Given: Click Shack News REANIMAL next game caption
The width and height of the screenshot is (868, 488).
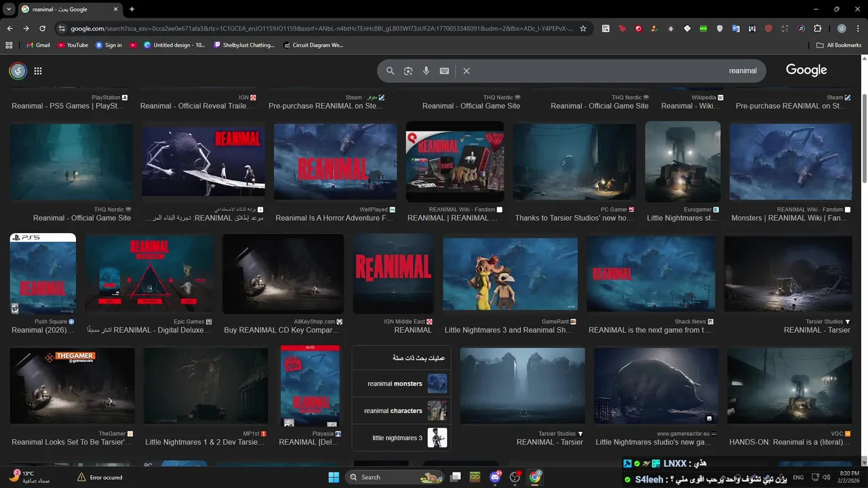Looking at the screenshot, I should click(650, 330).
